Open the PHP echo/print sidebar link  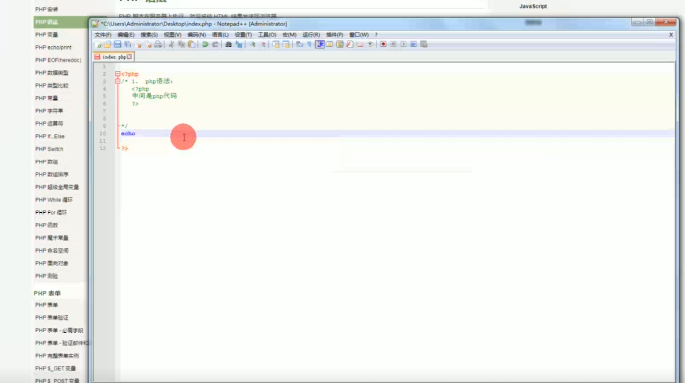tap(53, 47)
